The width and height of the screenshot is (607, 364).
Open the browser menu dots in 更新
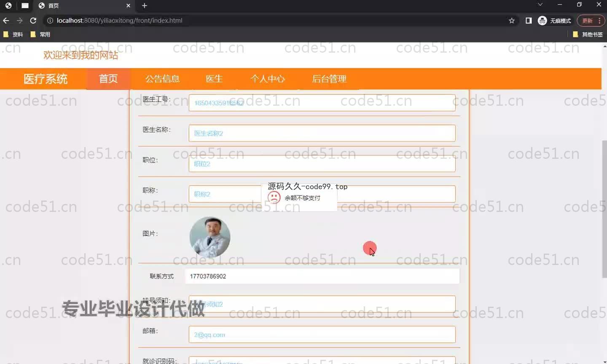tap(599, 20)
